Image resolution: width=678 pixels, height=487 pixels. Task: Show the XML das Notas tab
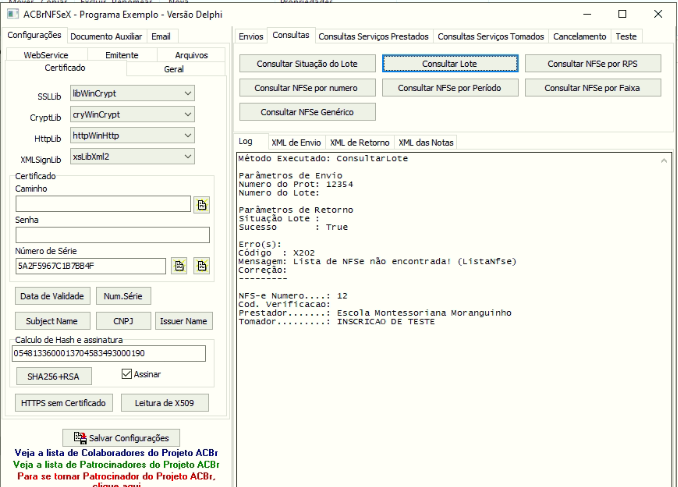pyautogui.click(x=426, y=143)
